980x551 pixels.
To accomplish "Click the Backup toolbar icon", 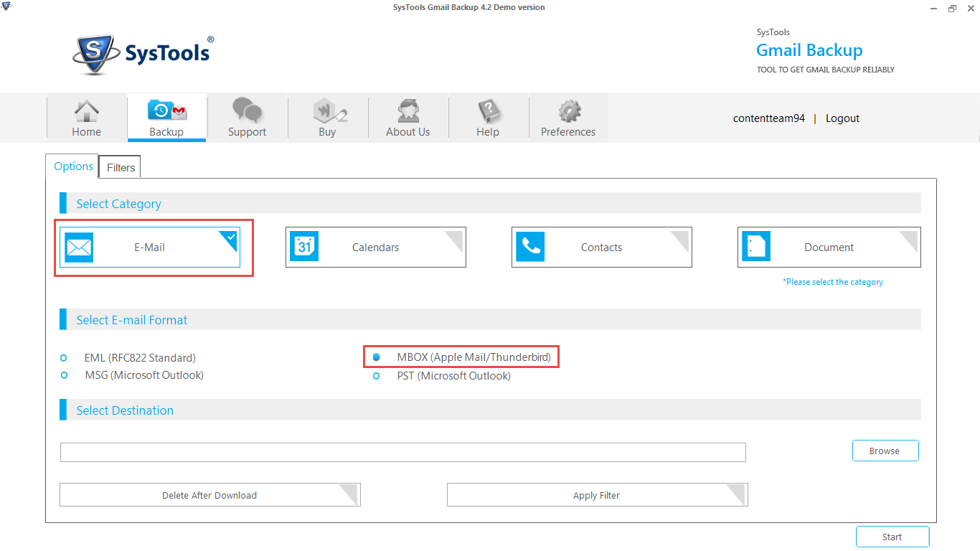I will [x=167, y=110].
